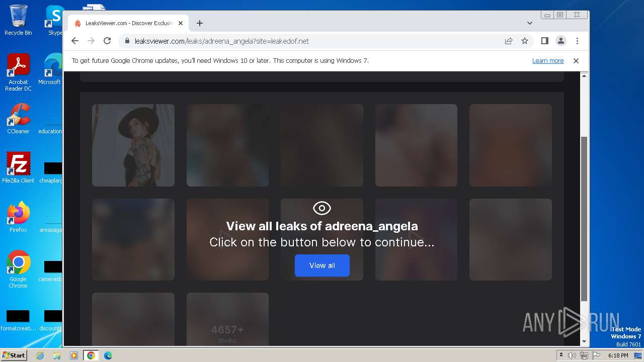
Task: Close the LeaksViewer.com tab
Action: (181, 23)
